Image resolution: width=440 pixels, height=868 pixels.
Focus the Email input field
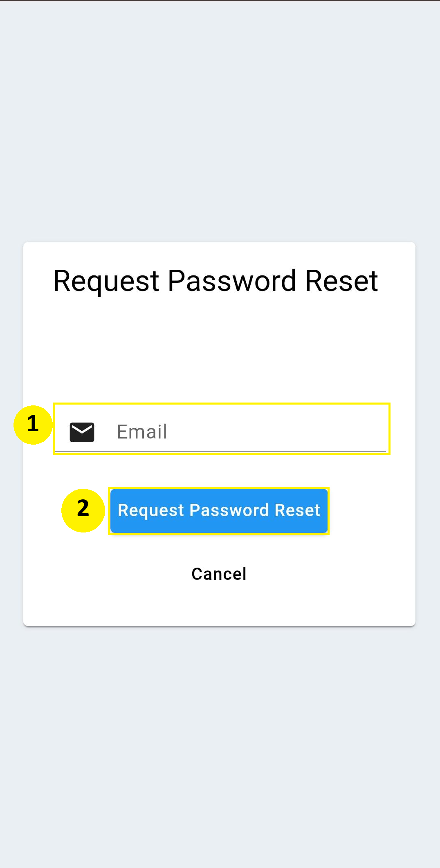[221, 429]
